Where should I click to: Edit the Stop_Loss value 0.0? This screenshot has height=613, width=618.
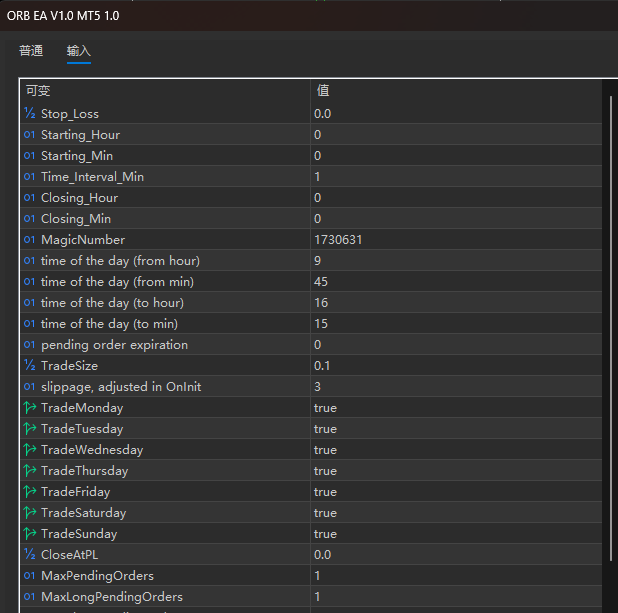[456, 114]
